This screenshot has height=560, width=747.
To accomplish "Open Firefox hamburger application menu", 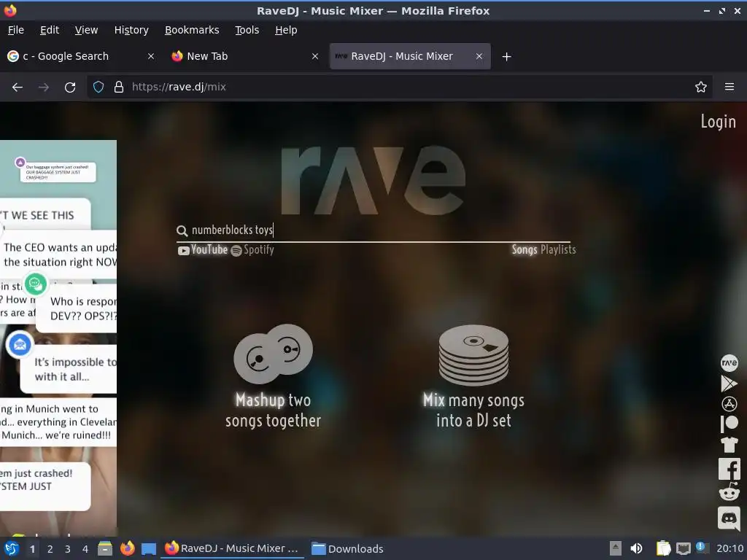I will (x=729, y=87).
